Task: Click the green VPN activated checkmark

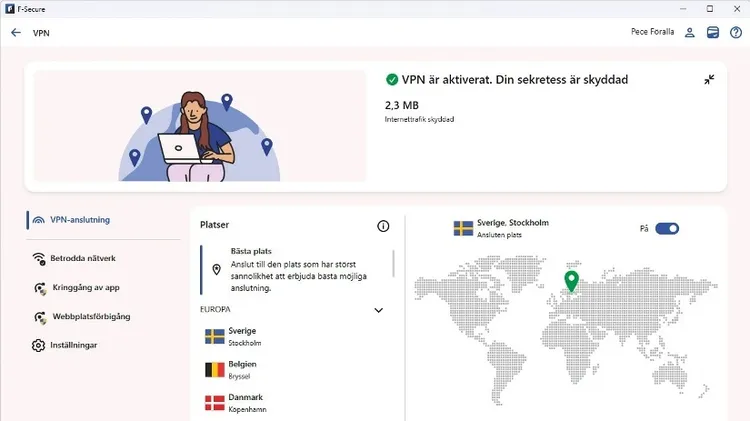Action: click(x=391, y=80)
